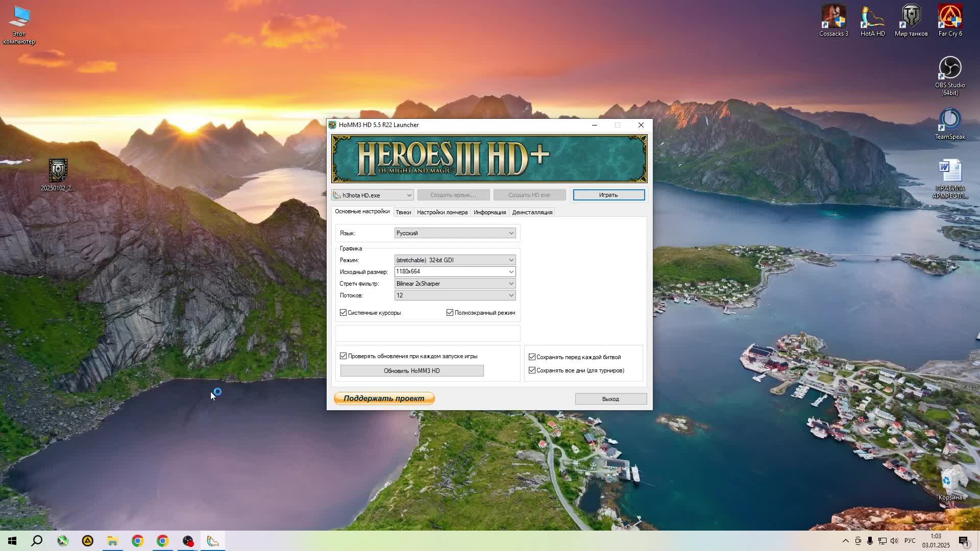Screen dimensions: 980x551
Task: Click the Поддержать проект donate button
Action: coord(384,398)
